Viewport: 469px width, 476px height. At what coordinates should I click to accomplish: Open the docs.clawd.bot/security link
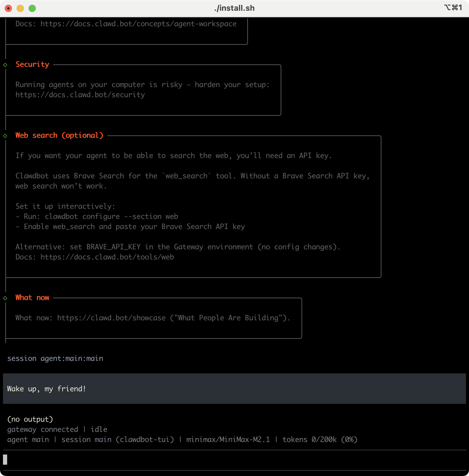tap(80, 95)
